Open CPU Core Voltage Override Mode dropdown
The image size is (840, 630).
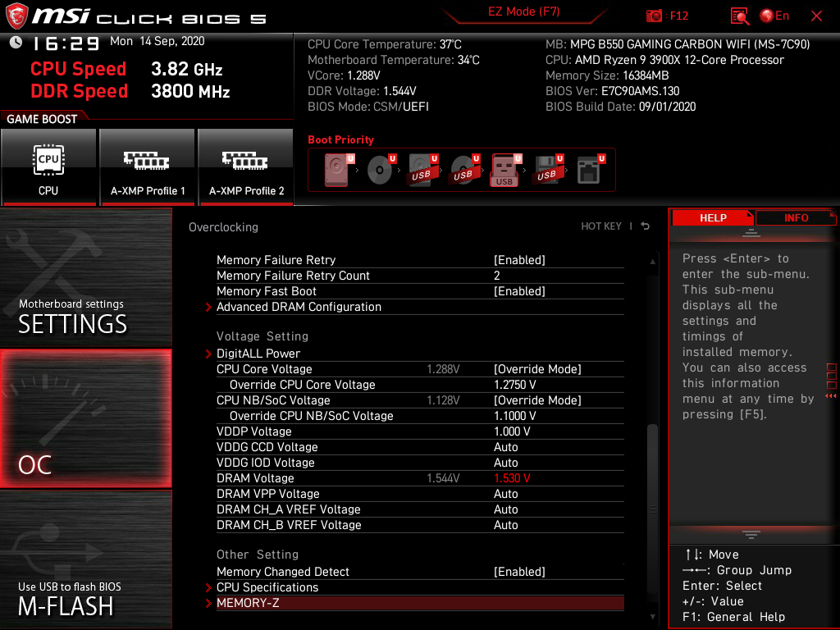[x=537, y=369]
